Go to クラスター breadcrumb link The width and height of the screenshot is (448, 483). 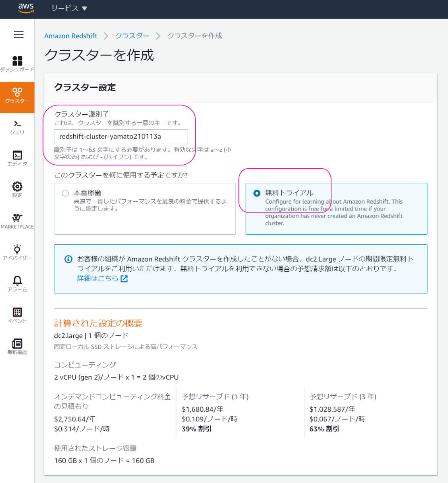132,36
